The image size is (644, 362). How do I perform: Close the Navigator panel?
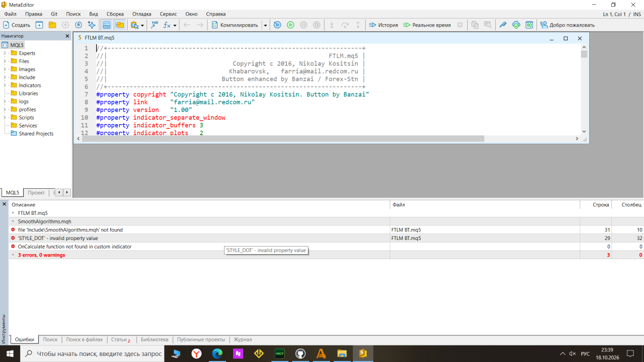tap(67, 36)
